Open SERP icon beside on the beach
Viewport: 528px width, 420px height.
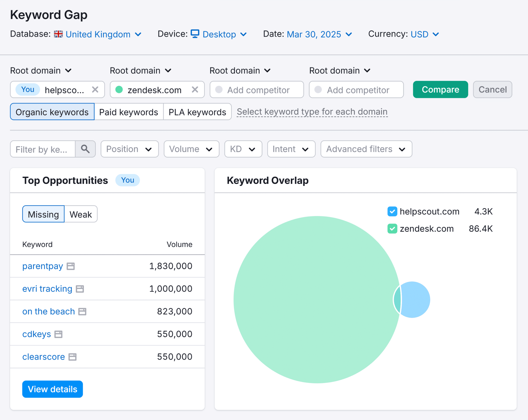pyautogui.click(x=82, y=311)
